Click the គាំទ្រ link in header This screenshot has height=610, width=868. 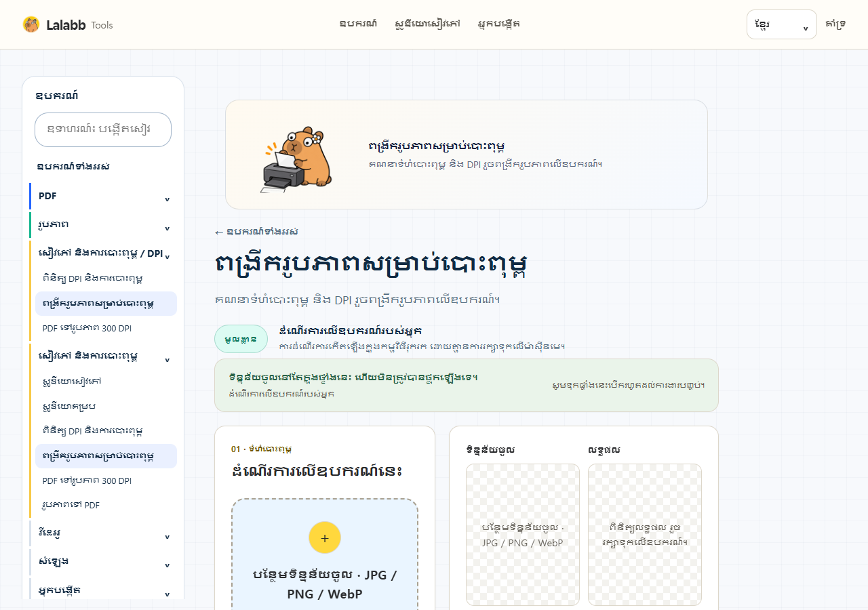pyautogui.click(x=835, y=24)
